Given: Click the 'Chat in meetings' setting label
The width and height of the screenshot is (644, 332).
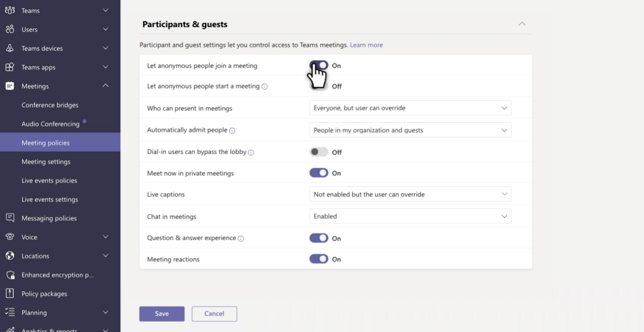Looking at the screenshot, I should [x=172, y=217].
